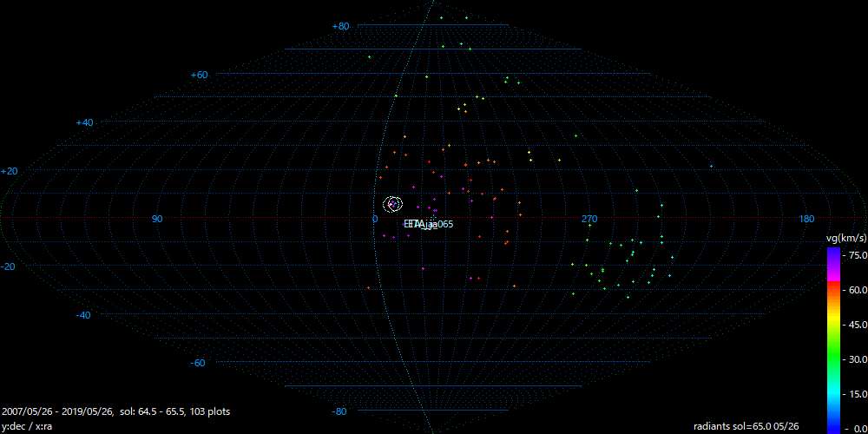
Task: Select the -80 declination axis label
Action: 339,411
